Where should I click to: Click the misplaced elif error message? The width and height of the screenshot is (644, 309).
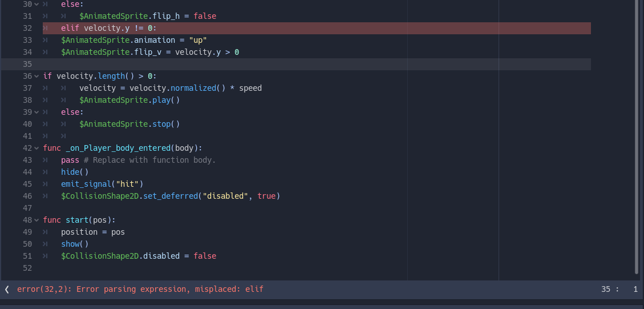pos(140,289)
